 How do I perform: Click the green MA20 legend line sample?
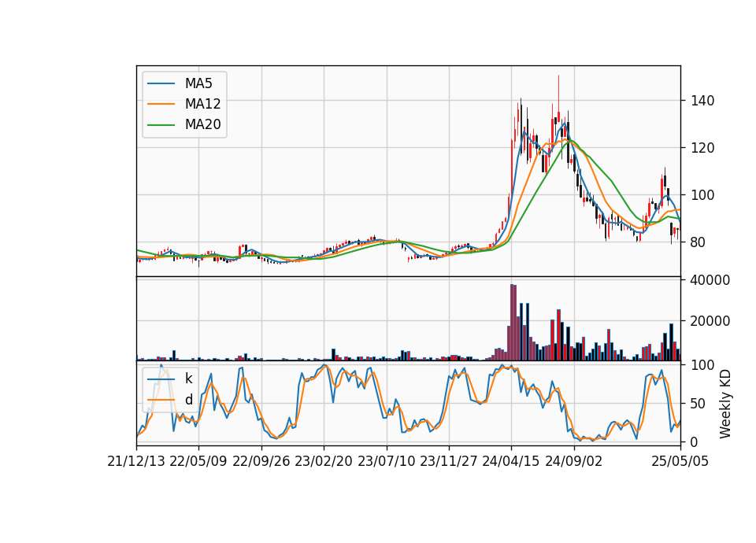tap(161, 125)
